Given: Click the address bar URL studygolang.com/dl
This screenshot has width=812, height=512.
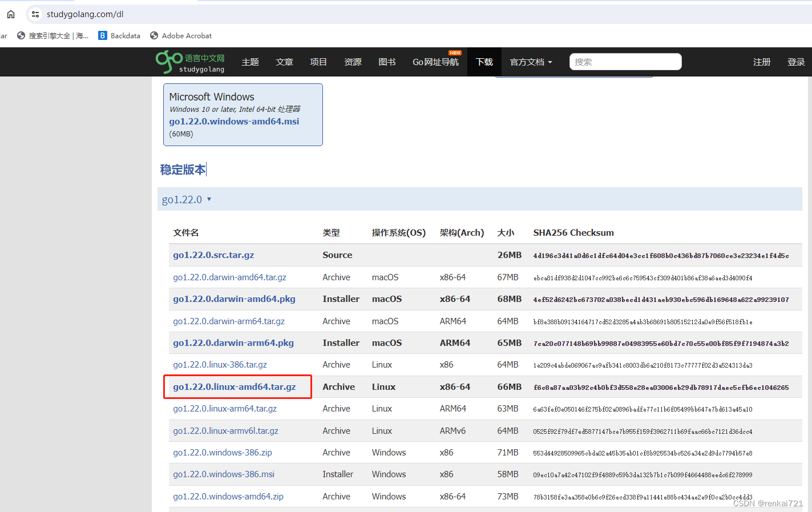Looking at the screenshot, I should [85, 14].
